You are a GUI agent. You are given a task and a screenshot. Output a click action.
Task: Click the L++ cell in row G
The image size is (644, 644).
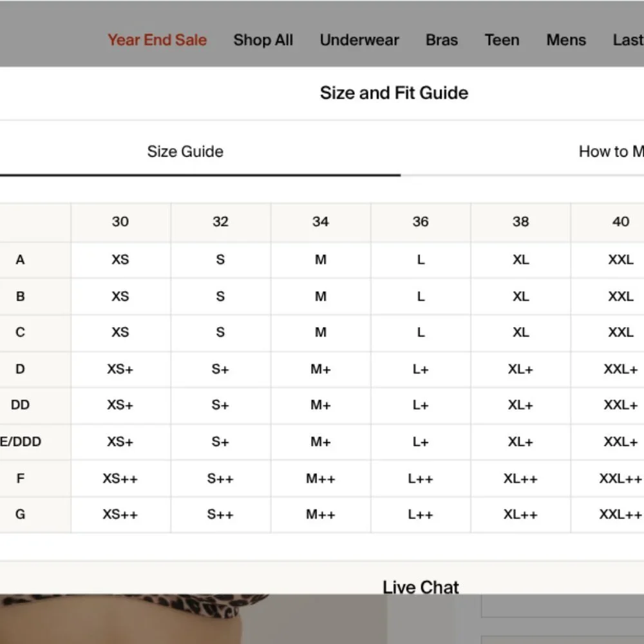pyautogui.click(x=421, y=514)
